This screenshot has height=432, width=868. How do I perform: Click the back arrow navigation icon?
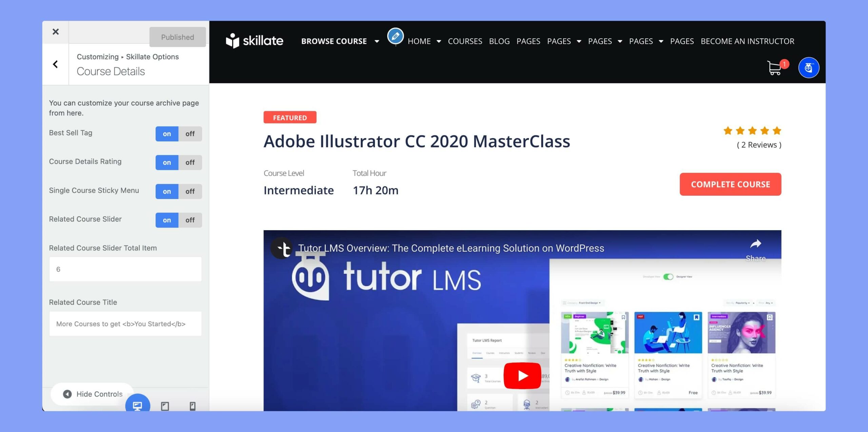tap(55, 64)
